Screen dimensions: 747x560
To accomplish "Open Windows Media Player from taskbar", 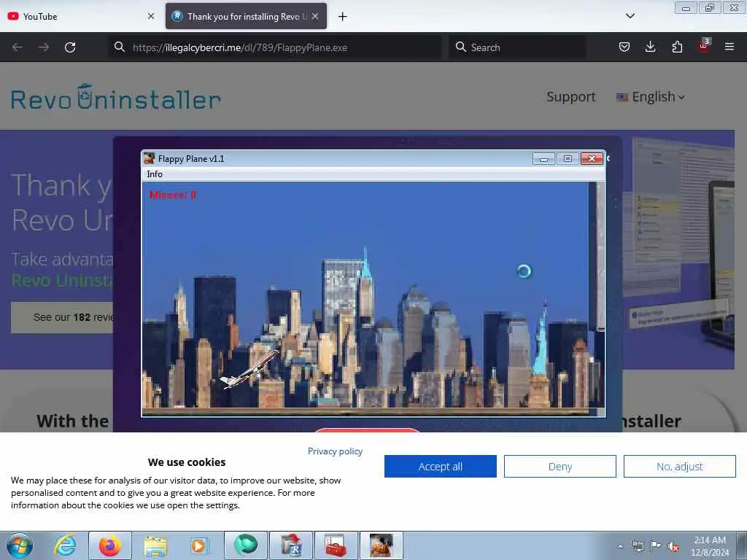I will [x=200, y=545].
